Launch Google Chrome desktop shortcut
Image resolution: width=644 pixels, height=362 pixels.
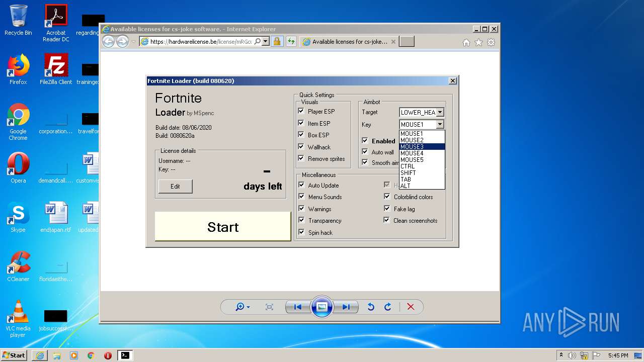point(18,122)
